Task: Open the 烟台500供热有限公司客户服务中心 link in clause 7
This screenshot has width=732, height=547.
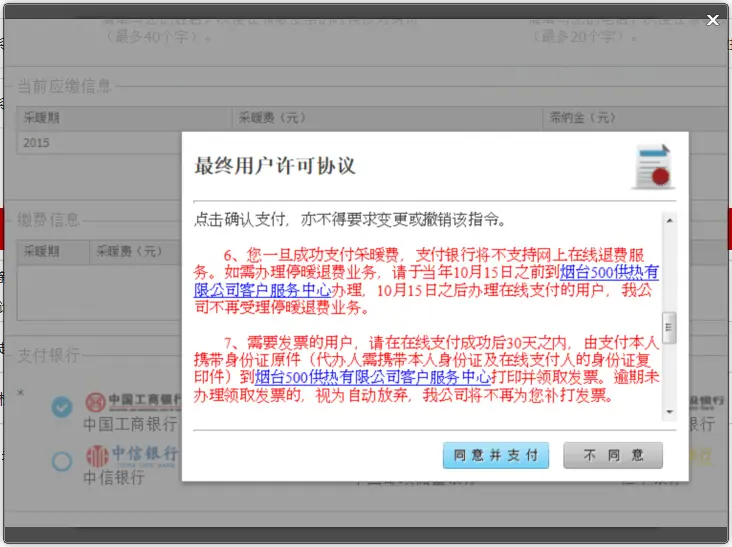Action: pyautogui.click(x=372, y=377)
